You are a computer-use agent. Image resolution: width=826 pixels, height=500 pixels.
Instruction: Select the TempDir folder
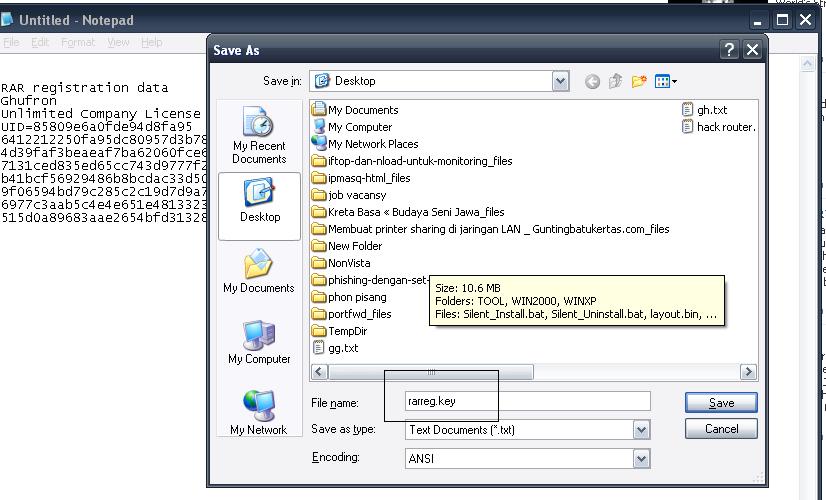pos(340,331)
